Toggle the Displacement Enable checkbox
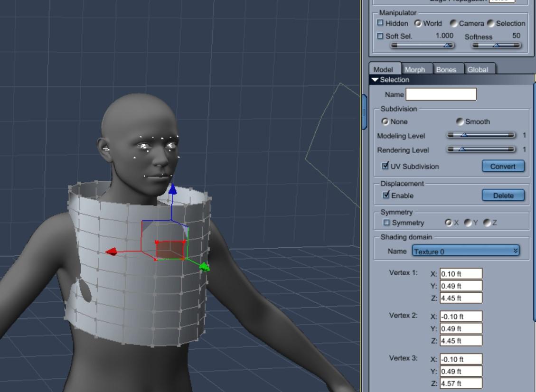The height and width of the screenshot is (392, 536). pos(386,195)
